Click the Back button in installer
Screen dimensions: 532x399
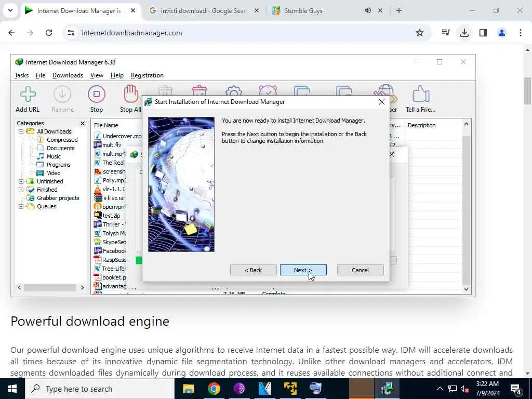[254, 270]
